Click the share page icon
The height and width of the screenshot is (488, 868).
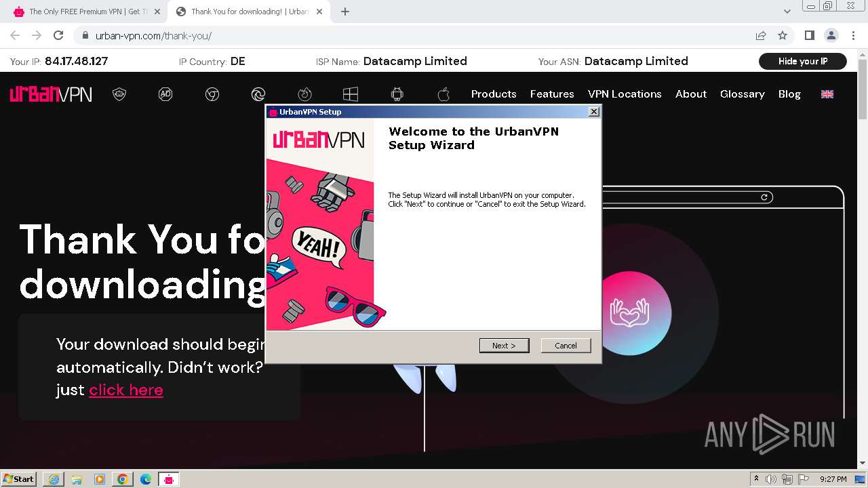pos(761,35)
